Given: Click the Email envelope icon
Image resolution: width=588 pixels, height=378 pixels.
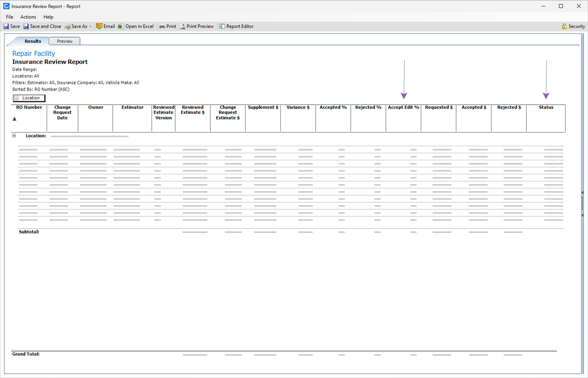Looking at the screenshot, I should 99,26.
